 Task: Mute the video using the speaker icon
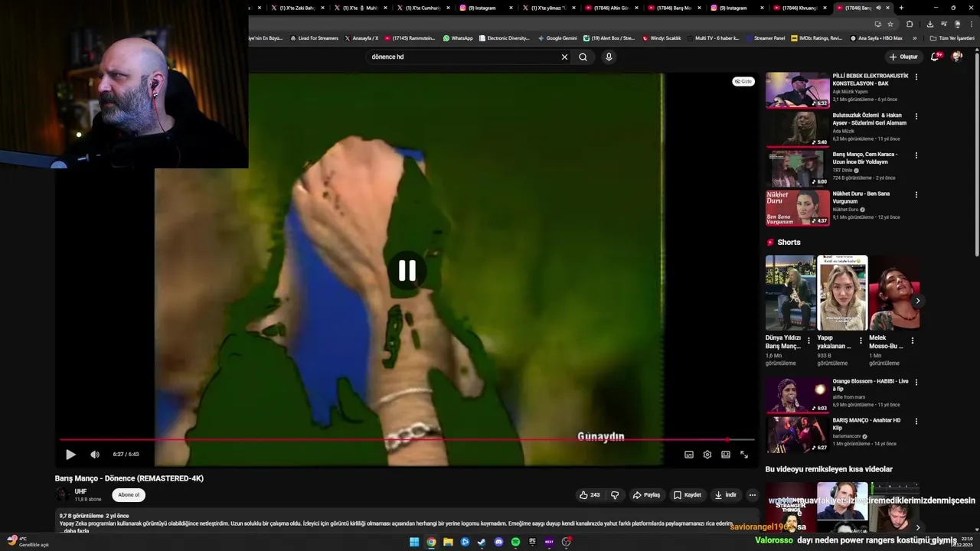click(95, 455)
